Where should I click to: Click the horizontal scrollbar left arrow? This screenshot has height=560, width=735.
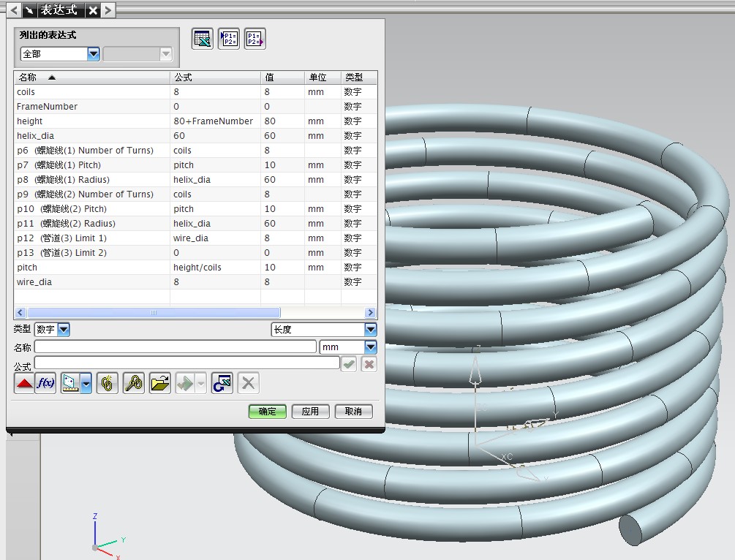20,313
